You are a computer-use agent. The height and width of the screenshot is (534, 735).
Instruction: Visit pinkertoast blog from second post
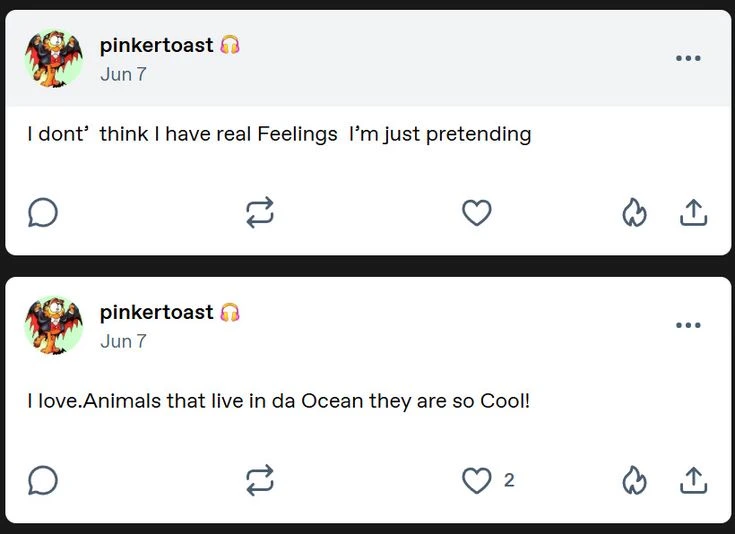point(156,312)
